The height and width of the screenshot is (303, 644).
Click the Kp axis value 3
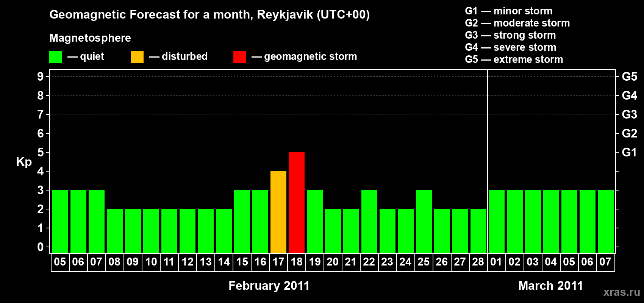coord(41,190)
